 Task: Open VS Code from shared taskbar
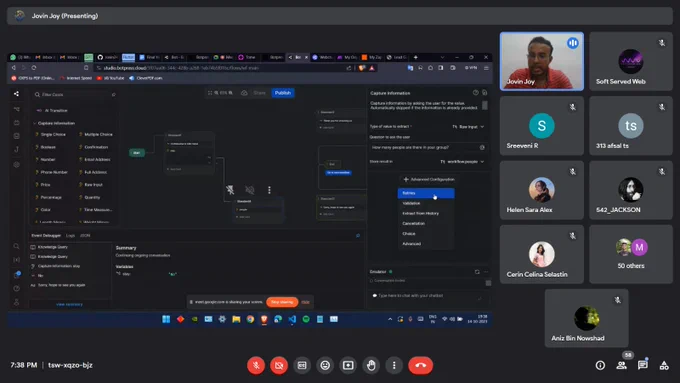point(292,319)
